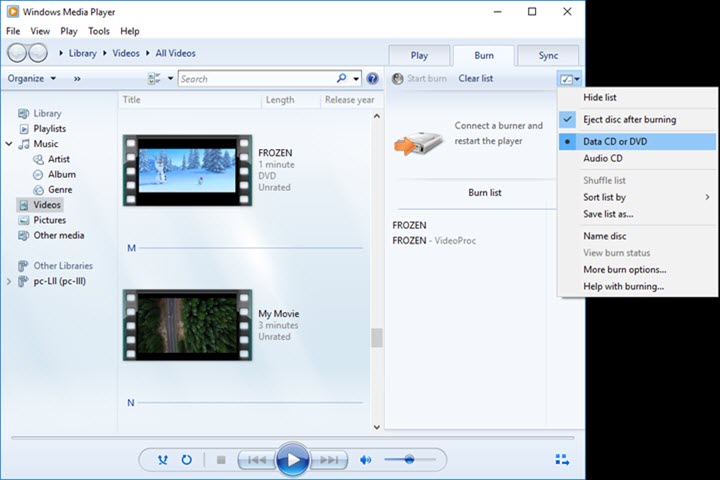The height and width of the screenshot is (480, 720).
Task: Mute the volume speaker icon
Action: click(x=366, y=460)
